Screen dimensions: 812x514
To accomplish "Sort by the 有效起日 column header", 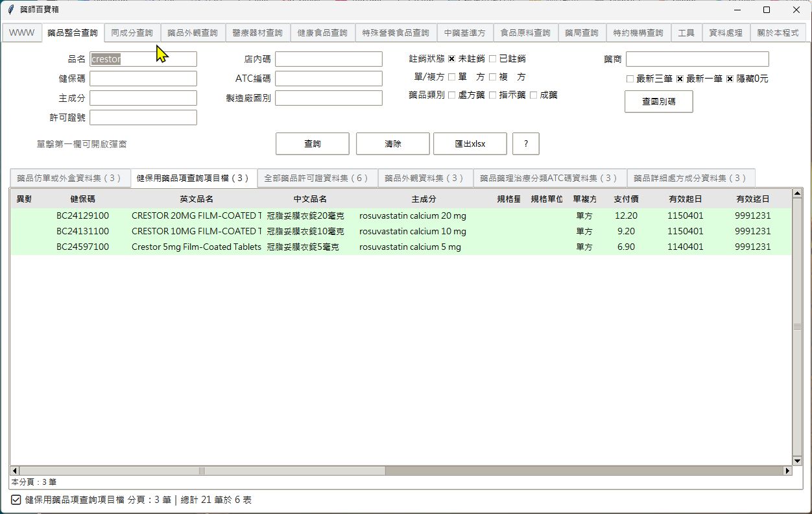I will (685, 199).
